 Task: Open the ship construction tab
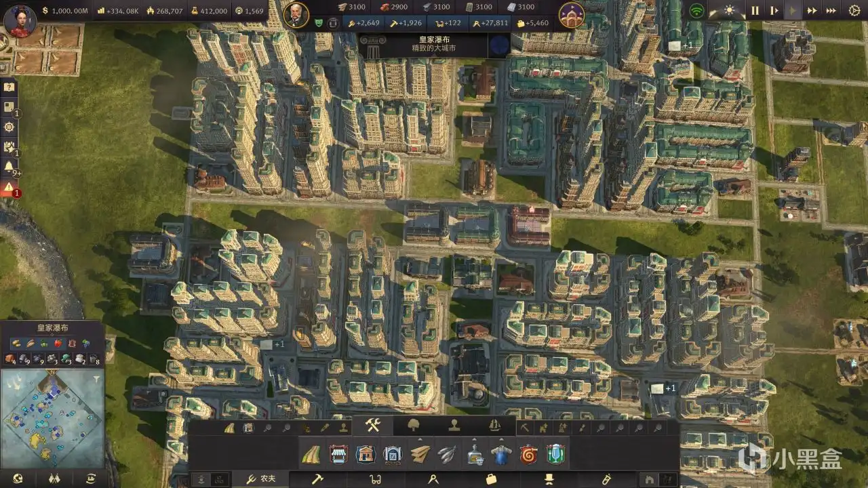(494, 426)
